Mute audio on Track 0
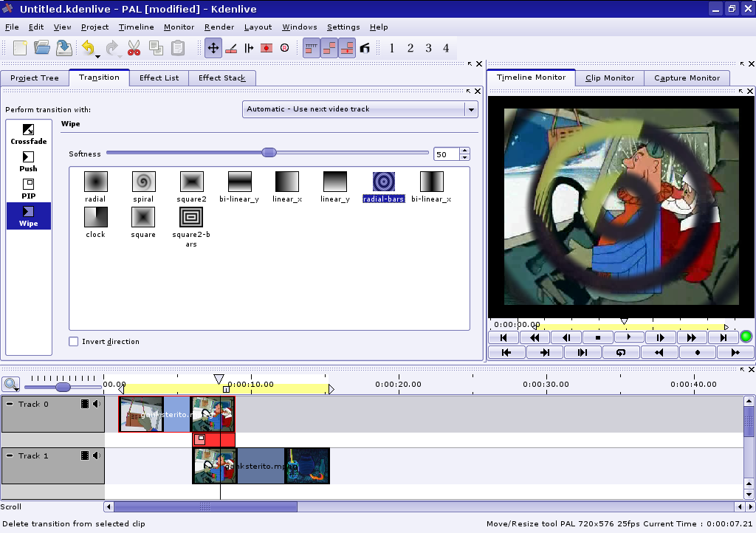This screenshot has height=533, width=756. pos(97,404)
